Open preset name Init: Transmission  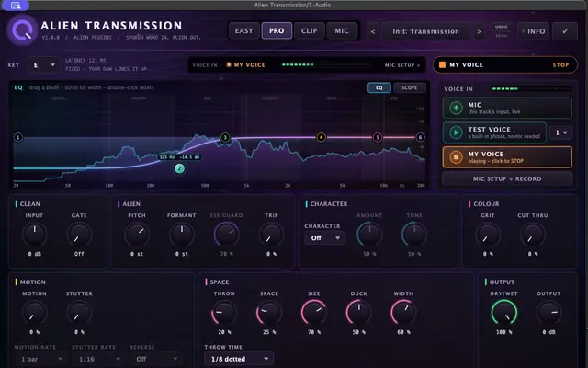coord(425,31)
